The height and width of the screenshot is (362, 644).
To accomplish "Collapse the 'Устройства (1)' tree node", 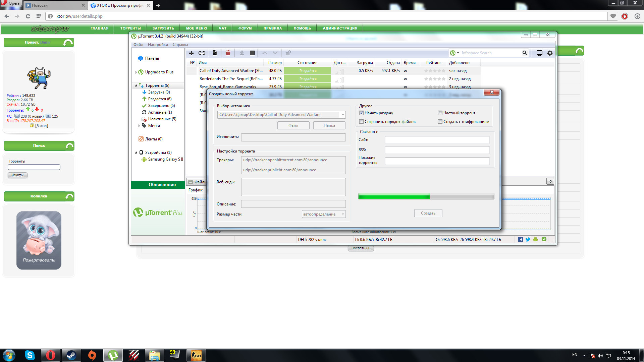I will pos(136,153).
